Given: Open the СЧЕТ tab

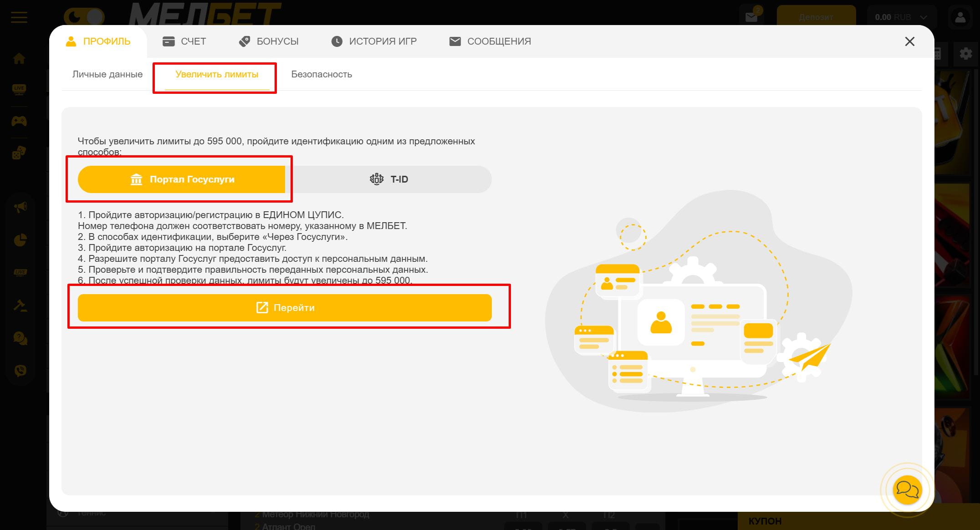Looking at the screenshot, I should [x=184, y=41].
